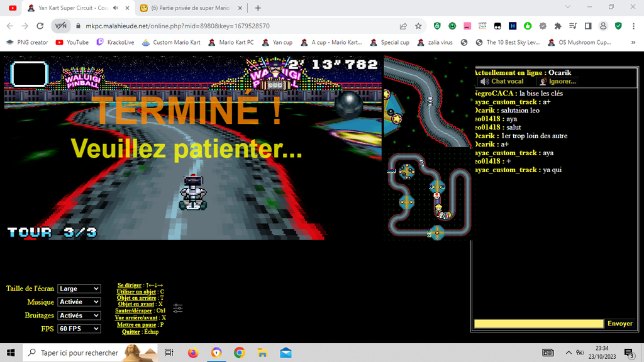644x362 pixels.
Task: Open the Special cup bookmark
Action: pyautogui.click(x=389, y=42)
